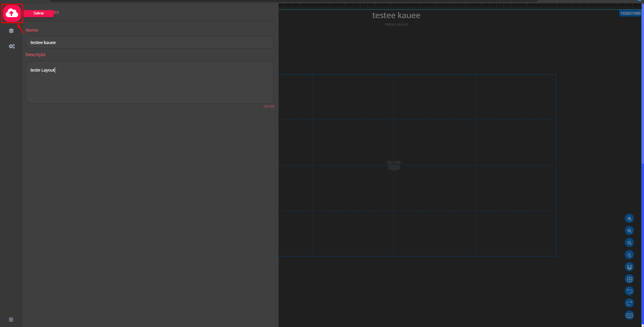Click inside the Descrição text area
Viewport: 644px width, 327px height.
tap(149, 82)
